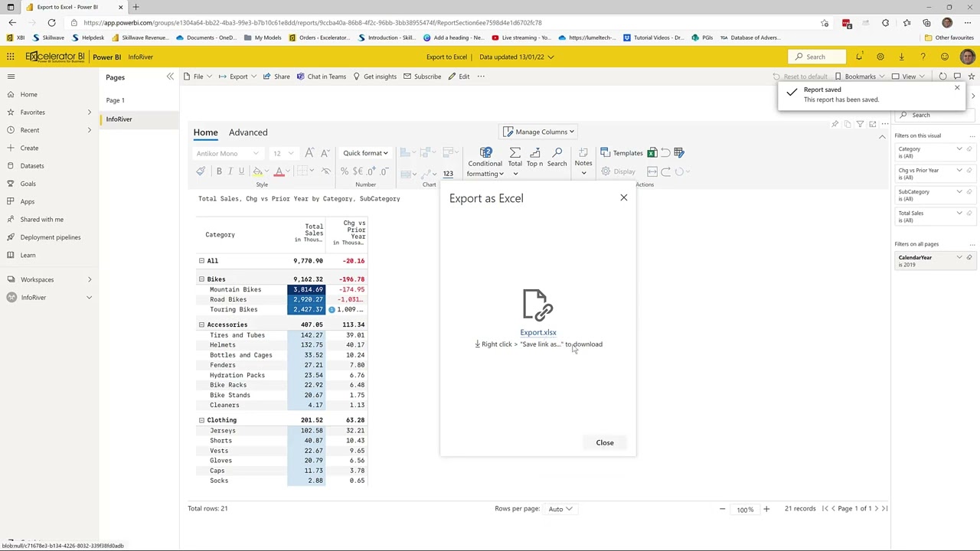The height and width of the screenshot is (551, 980).
Task: Open the font color picker
Action: pos(280,171)
